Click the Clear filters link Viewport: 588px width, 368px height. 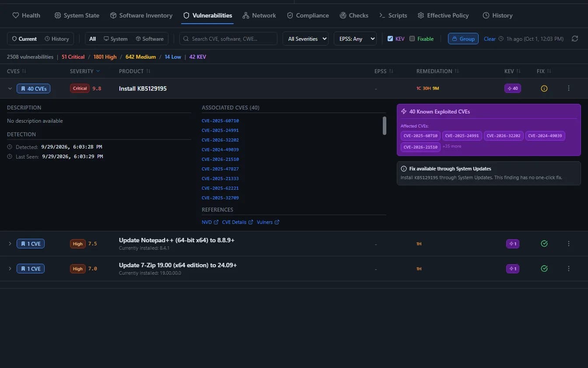[490, 39]
